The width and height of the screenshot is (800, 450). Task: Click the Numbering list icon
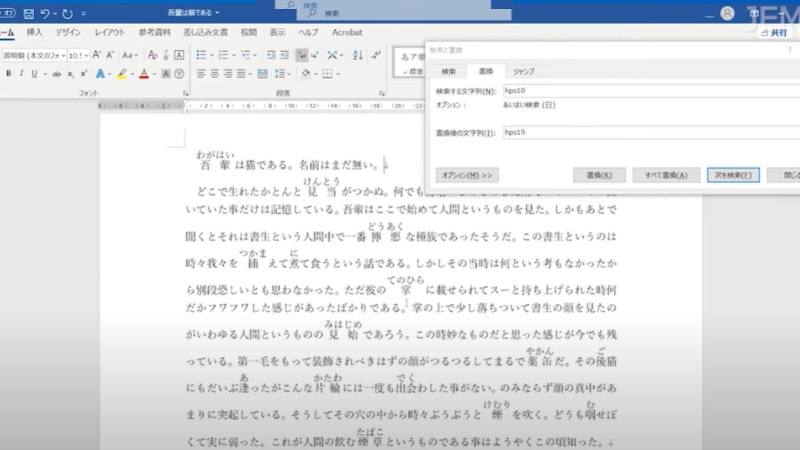point(223,55)
